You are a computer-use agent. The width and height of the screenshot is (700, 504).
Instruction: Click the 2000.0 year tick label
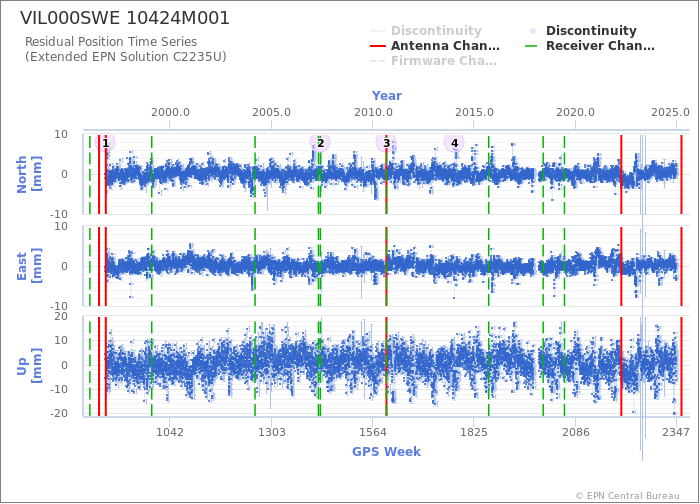[170, 112]
